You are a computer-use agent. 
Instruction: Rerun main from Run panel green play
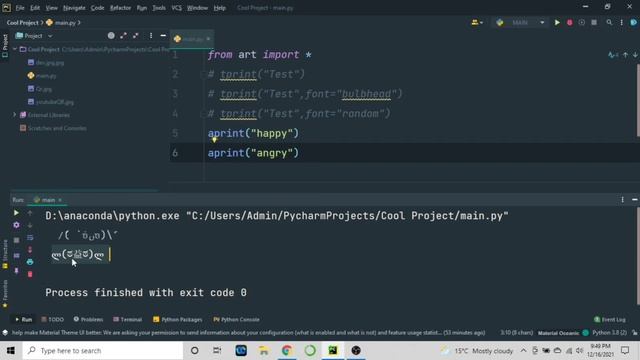[16, 213]
